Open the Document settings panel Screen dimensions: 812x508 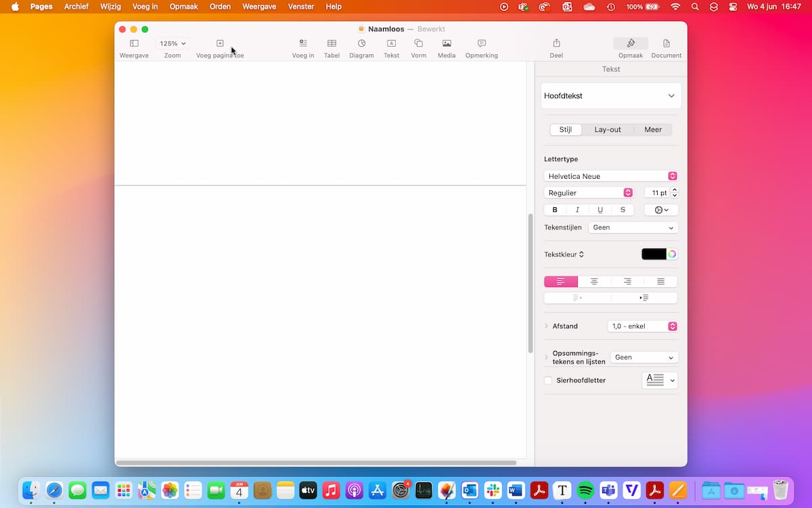tap(666, 43)
